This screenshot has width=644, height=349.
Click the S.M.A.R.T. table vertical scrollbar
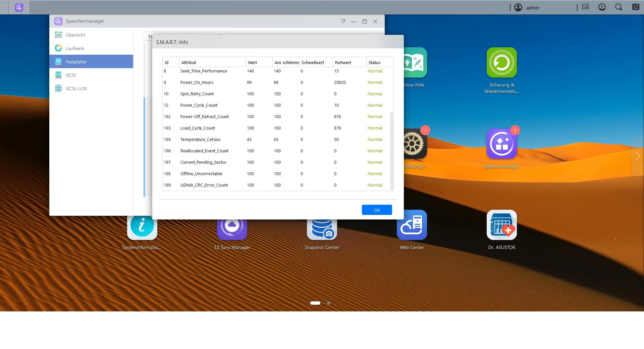click(392, 151)
